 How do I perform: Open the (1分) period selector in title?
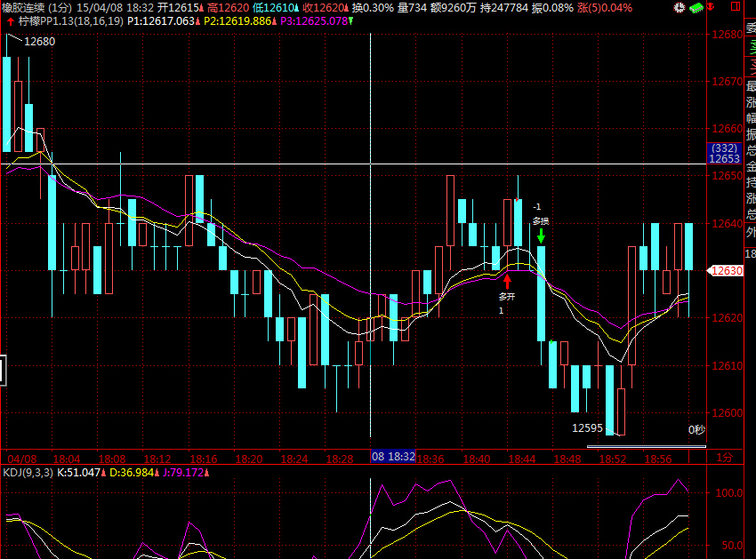tap(60, 7)
